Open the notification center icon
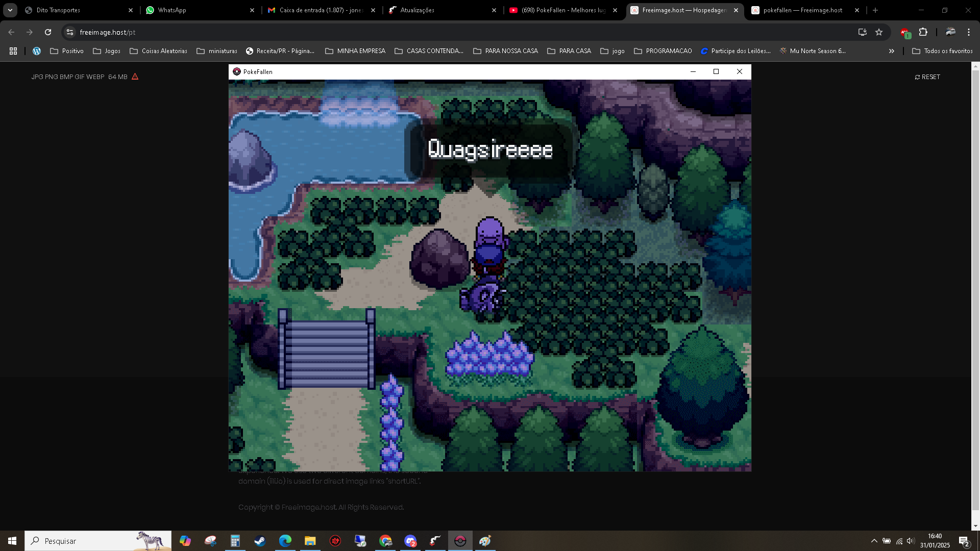This screenshot has width=980, height=551. click(964, 541)
